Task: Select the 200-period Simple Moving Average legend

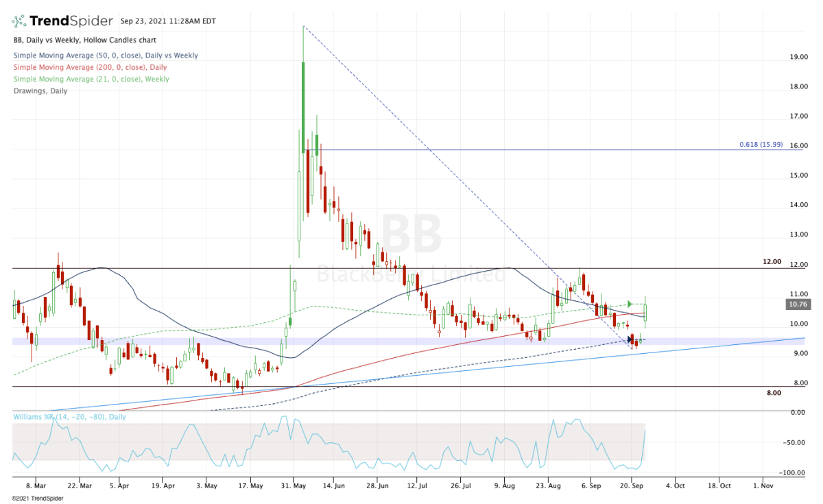Action: point(89,67)
